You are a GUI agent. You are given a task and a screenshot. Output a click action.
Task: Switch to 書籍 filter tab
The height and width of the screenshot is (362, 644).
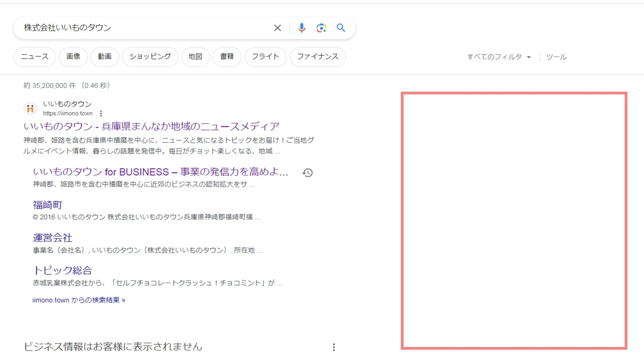[227, 57]
